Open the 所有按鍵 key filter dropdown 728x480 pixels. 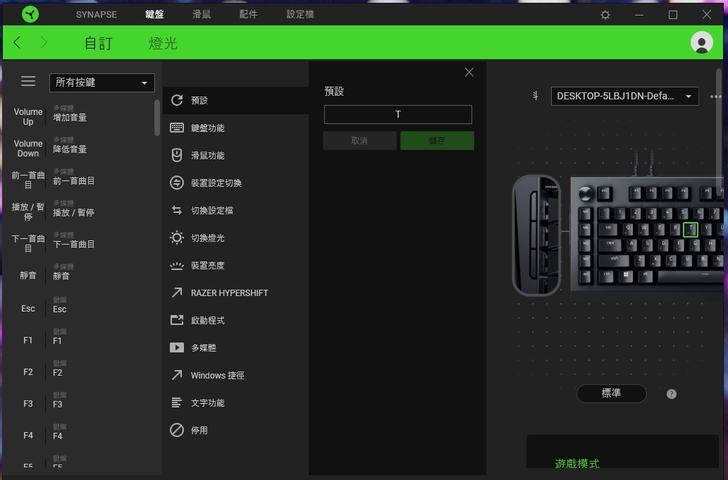coord(102,83)
